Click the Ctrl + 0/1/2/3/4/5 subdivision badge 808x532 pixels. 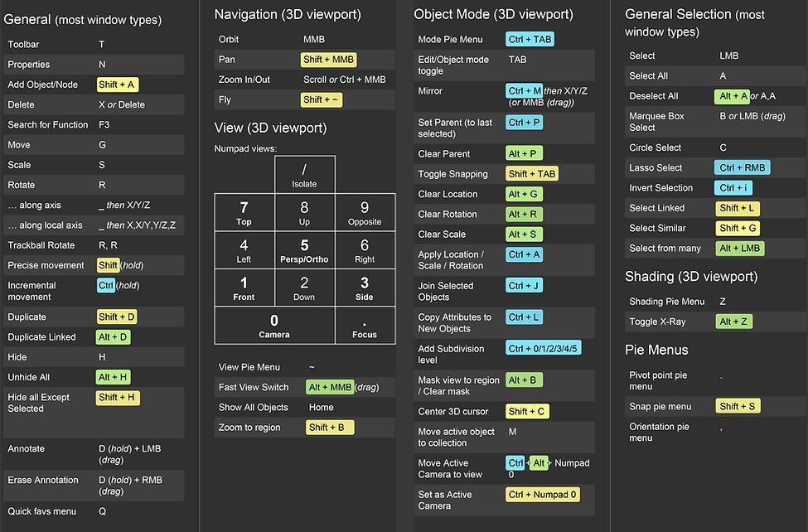pyautogui.click(x=543, y=349)
